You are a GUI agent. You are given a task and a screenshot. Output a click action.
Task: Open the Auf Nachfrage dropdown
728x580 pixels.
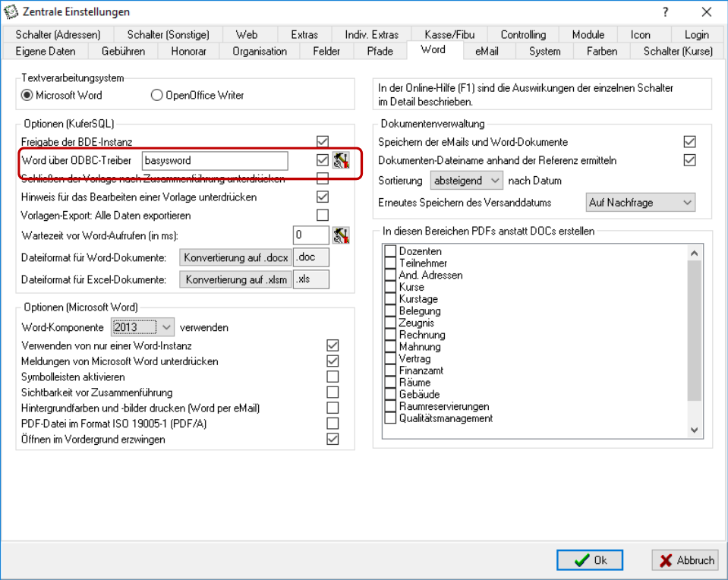pyautogui.click(x=640, y=203)
